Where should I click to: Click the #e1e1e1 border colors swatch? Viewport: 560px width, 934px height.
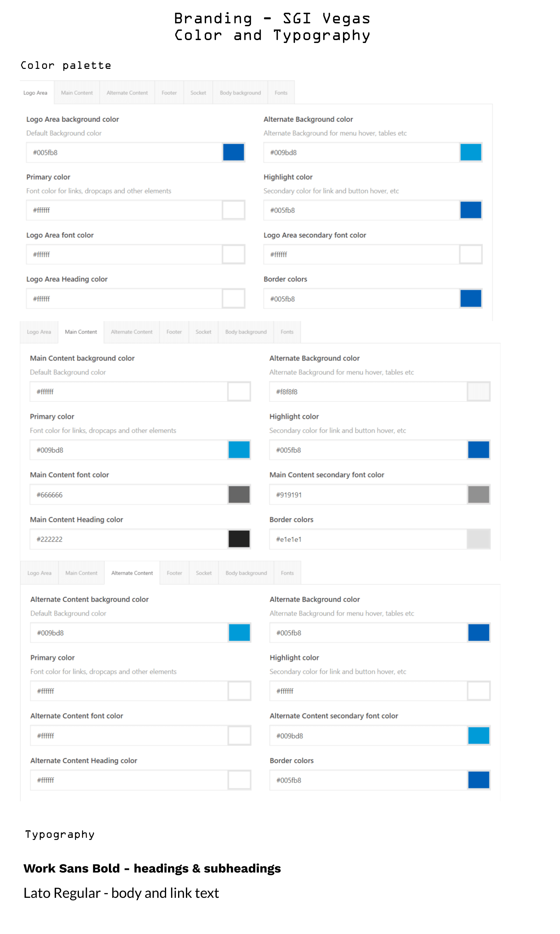pos(478,539)
